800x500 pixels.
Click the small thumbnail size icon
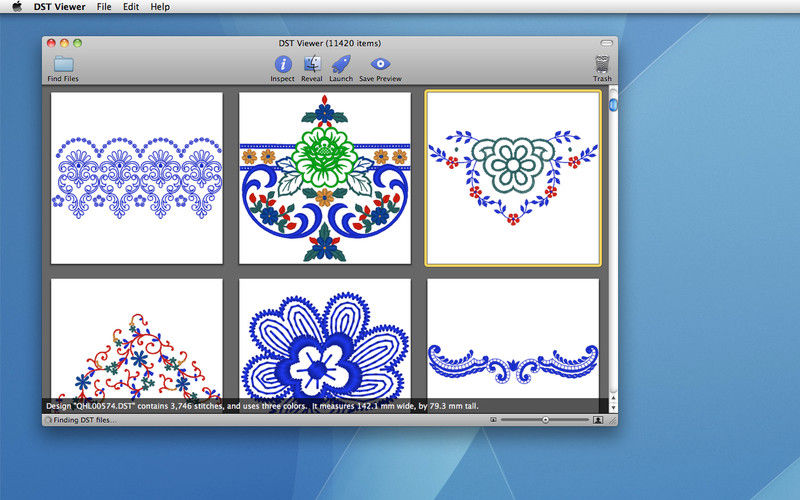point(493,420)
